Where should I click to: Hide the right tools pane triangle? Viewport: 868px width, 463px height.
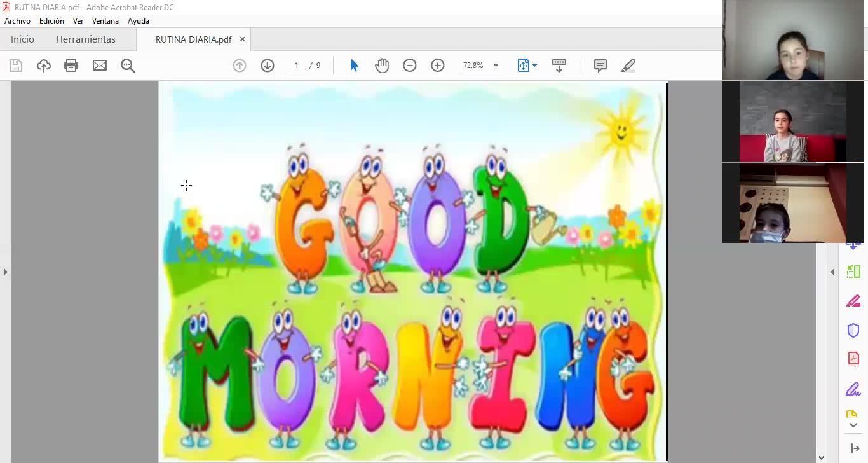[x=832, y=272]
